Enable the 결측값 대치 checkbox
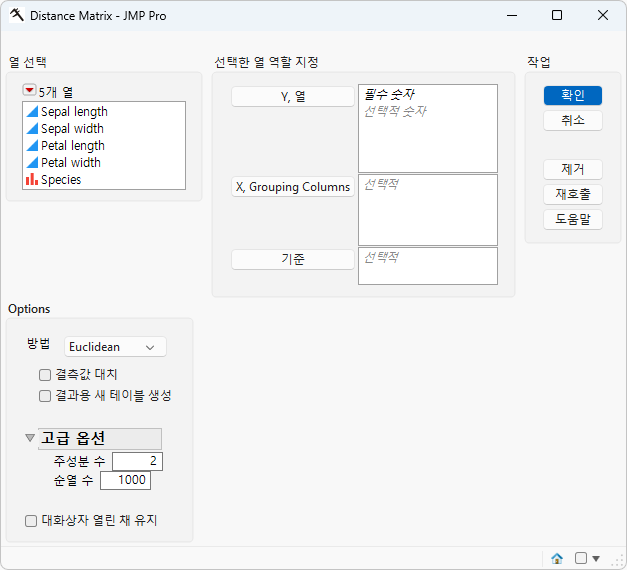This screenshot has height=570, width=627. click(45, 375)
